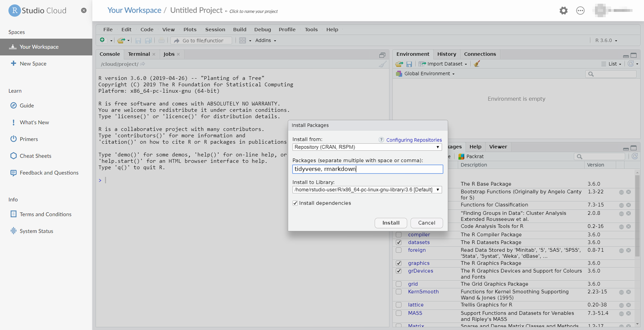The image size is (644, 330).
Task: Click the Your Workspace breadcrumb link
Action: 134,10
